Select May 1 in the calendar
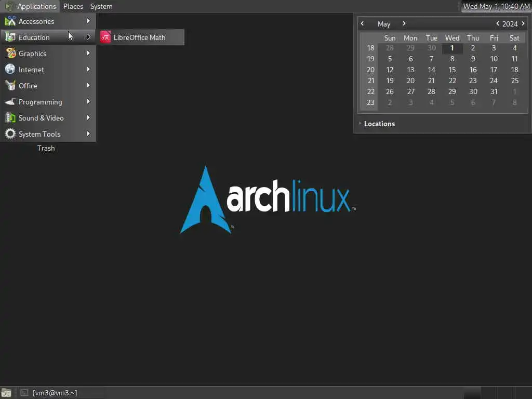 452,48
